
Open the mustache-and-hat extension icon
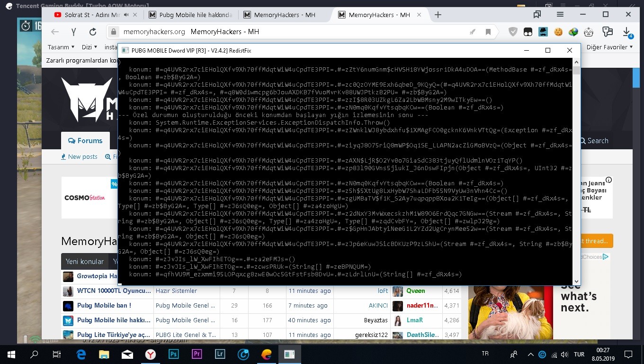click(543, 32)
